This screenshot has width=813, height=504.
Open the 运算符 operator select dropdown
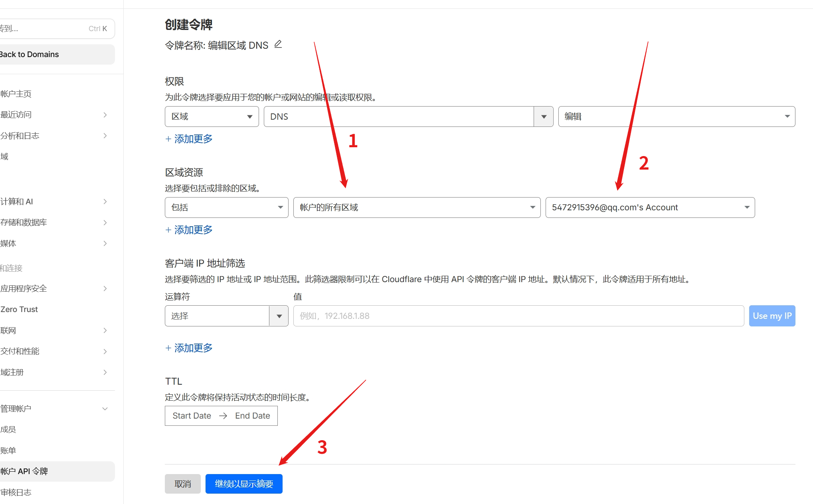coord(226,316)
